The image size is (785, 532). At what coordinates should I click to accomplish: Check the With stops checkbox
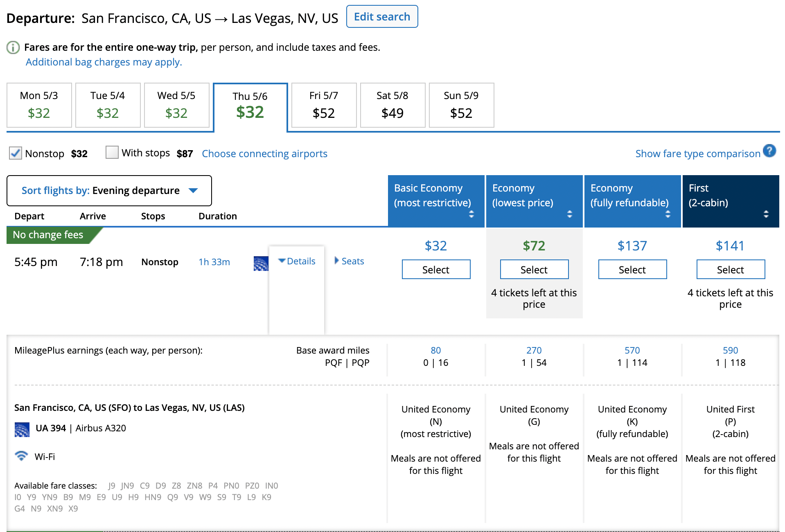[x=112, y=152]
